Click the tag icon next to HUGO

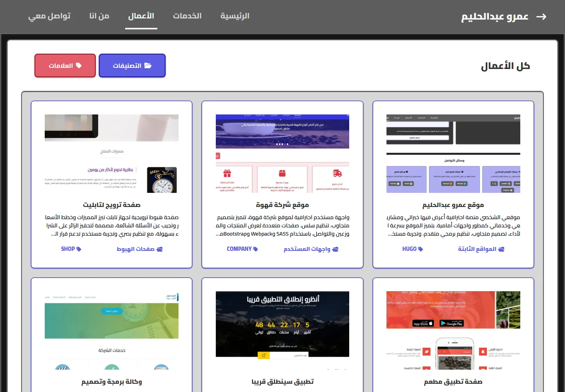pos(421,249)
